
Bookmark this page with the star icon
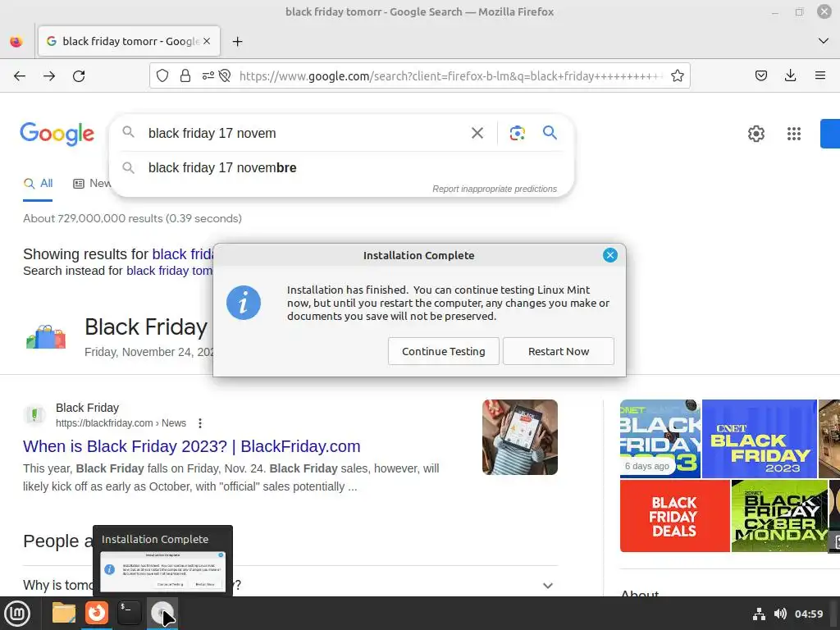pos(677,76)
